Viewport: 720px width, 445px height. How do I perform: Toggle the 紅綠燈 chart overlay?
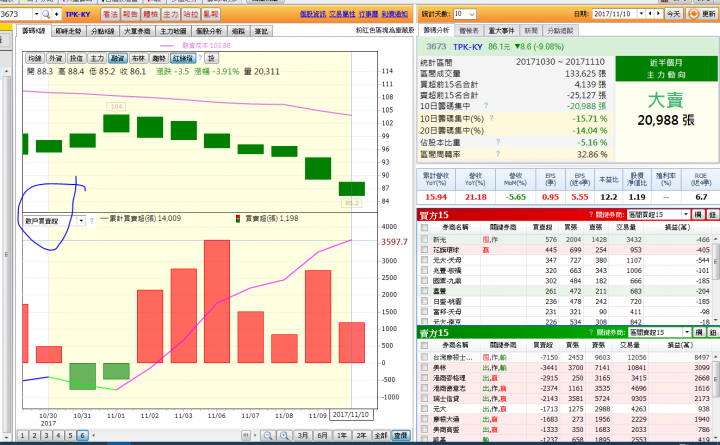[x=183, y=58]
